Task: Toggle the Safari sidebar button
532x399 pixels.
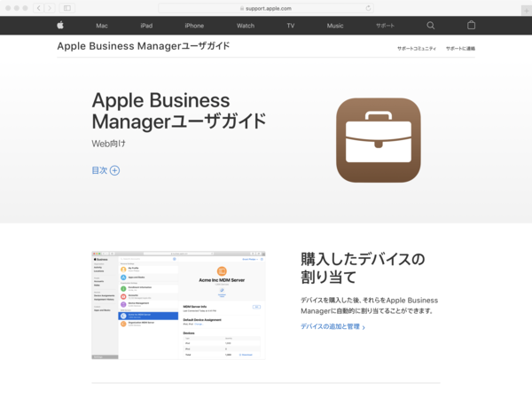Action: pyautogui.click(x=67, y=8)
